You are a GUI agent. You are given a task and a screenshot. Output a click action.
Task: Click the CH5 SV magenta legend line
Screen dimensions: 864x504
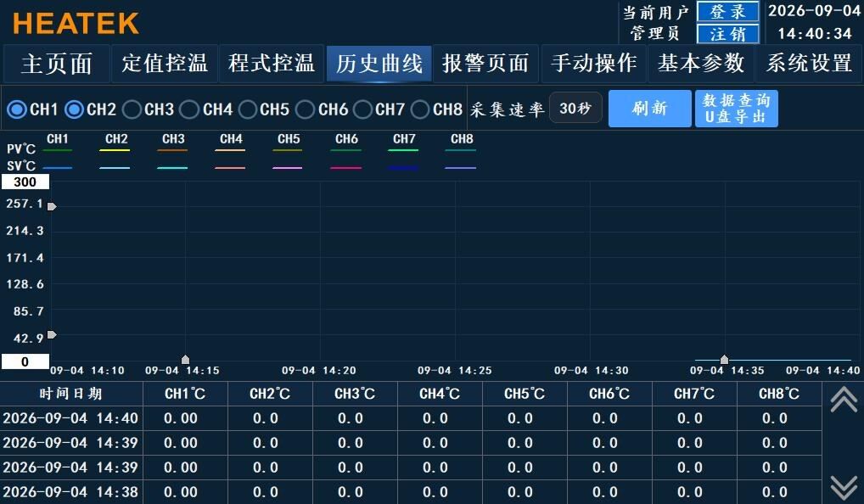click(x=288, y=167)
